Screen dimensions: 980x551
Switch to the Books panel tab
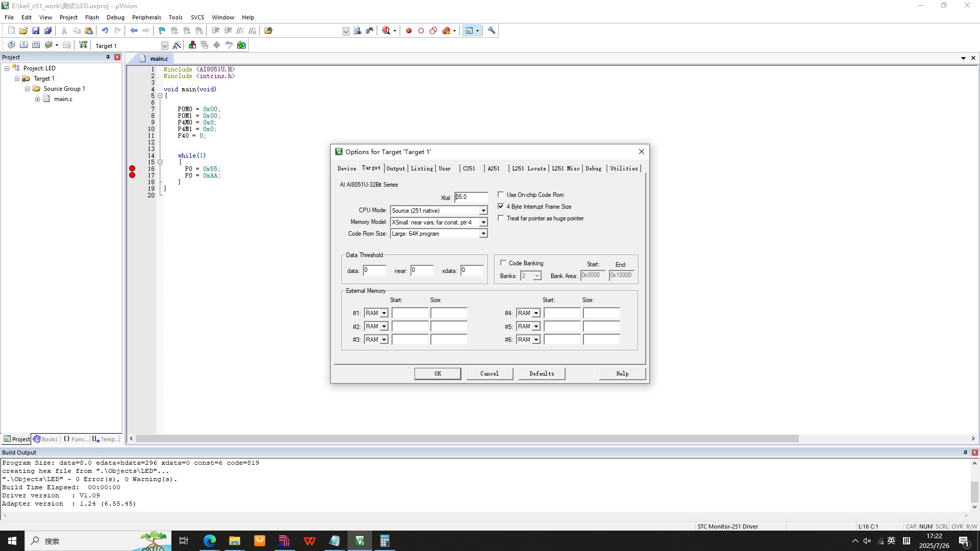[46, 439]
